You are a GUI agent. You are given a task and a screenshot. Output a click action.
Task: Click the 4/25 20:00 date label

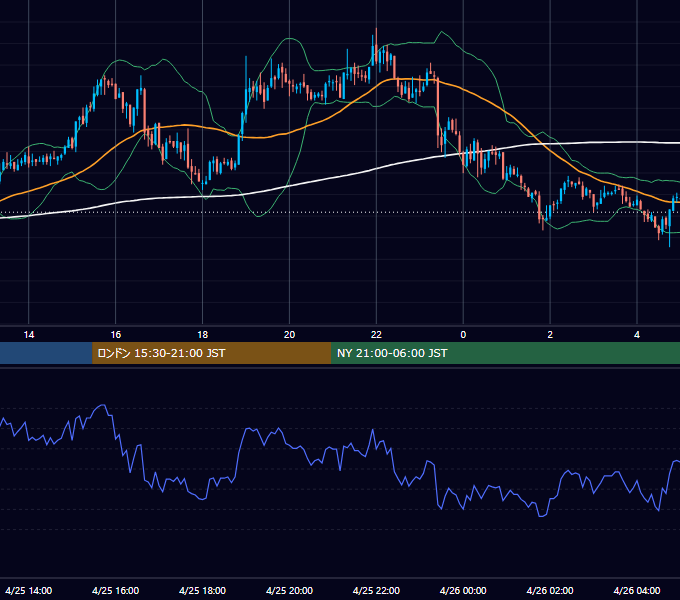[x=289, y=590]
